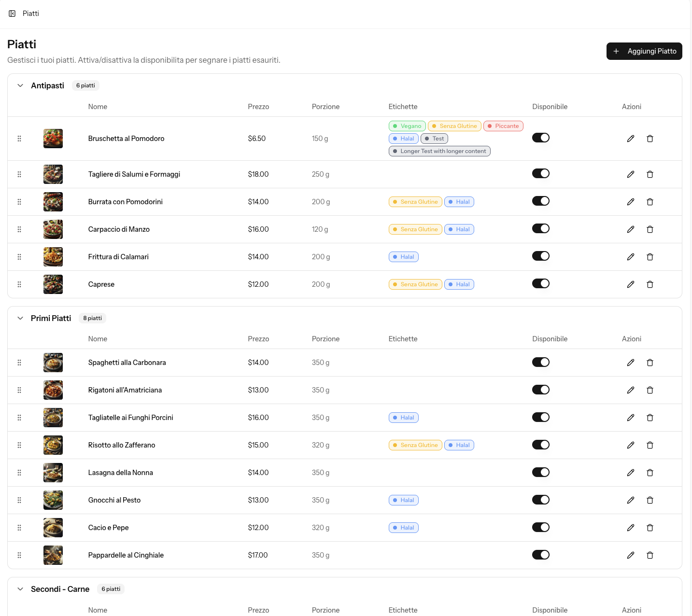Grab the drag handle for Frittura di Calamari
Screen dimensions: 692x616
tap(19, 257)
